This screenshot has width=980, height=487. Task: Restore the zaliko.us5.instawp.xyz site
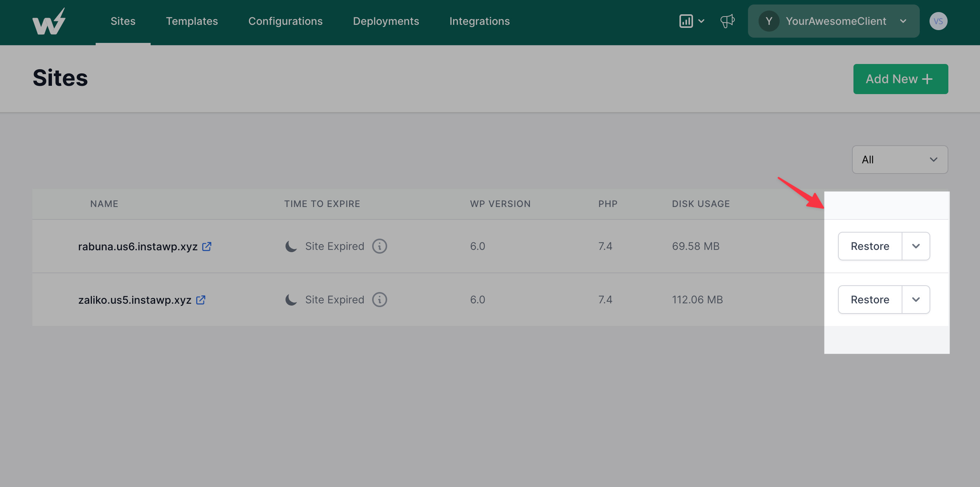tap(870, 300)
